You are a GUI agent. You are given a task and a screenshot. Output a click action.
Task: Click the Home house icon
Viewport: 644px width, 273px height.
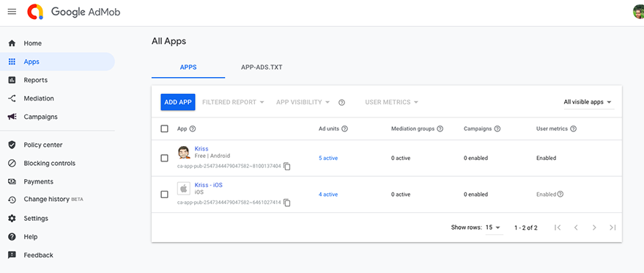(12, 43)
